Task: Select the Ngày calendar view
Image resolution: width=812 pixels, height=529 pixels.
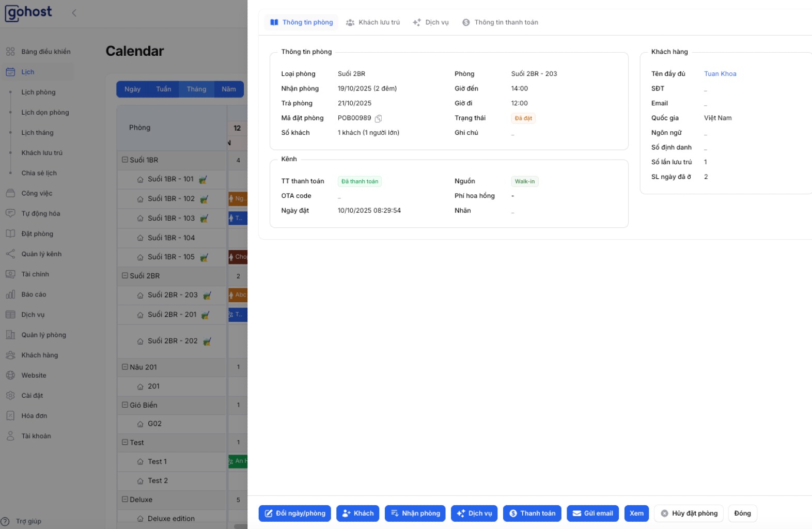Action: point(132,89)
